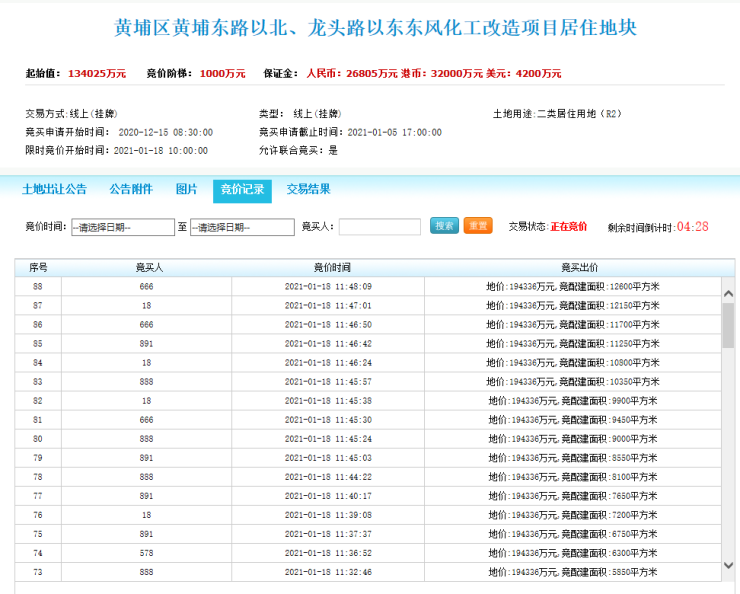Click the 竞买人 column header

[x=147, y=268]
